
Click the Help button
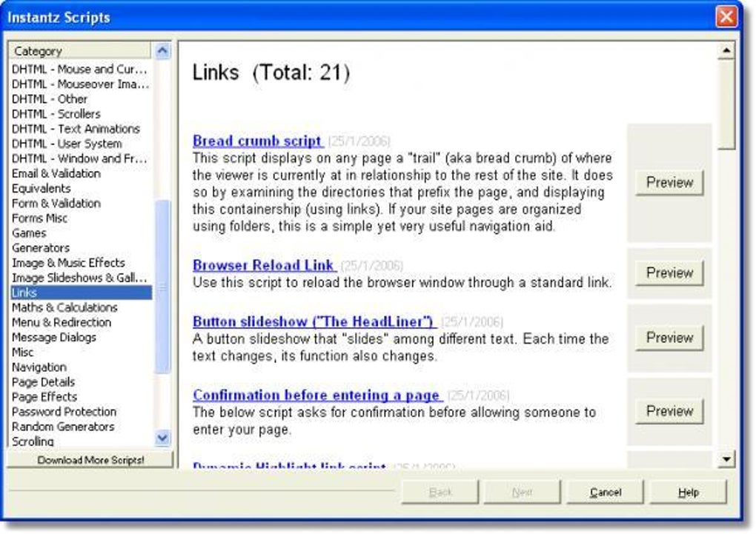(x=688, y=492)
